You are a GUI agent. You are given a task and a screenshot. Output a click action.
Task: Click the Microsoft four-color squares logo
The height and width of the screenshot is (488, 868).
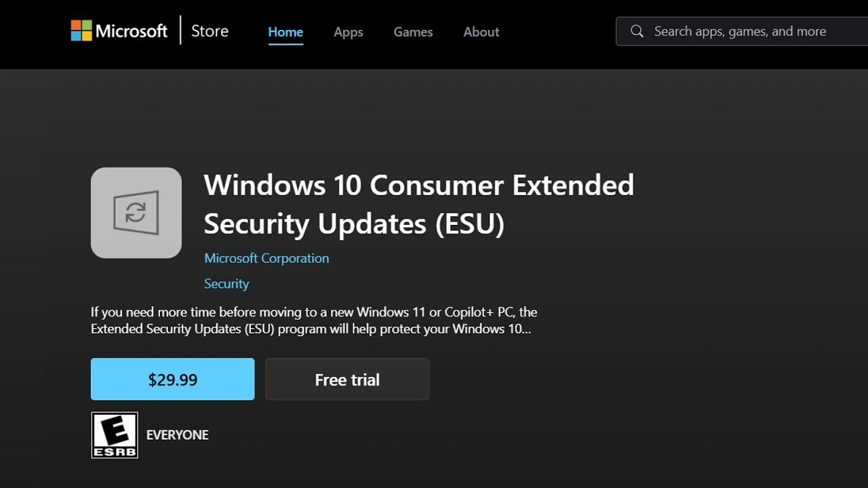(x=81, y=30)
